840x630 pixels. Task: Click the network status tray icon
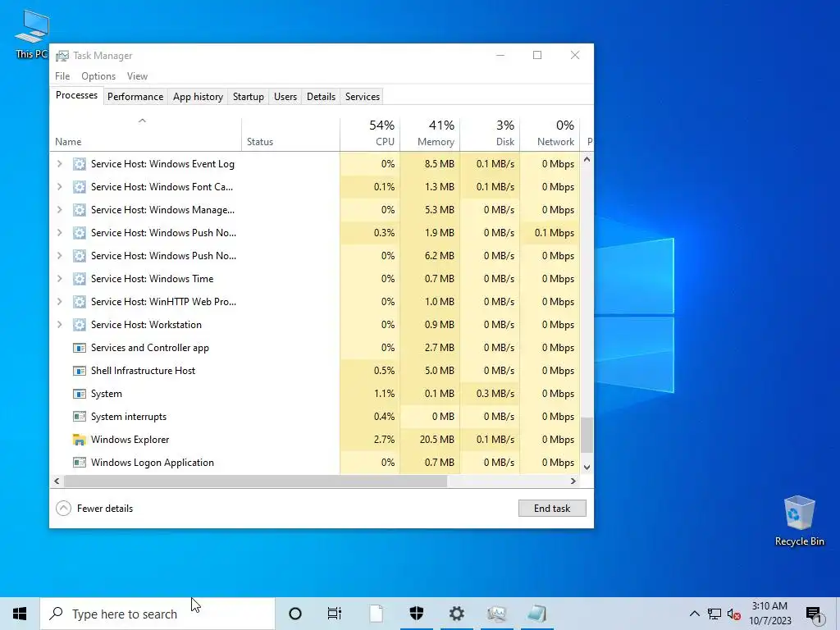click(x=714, y=614)
